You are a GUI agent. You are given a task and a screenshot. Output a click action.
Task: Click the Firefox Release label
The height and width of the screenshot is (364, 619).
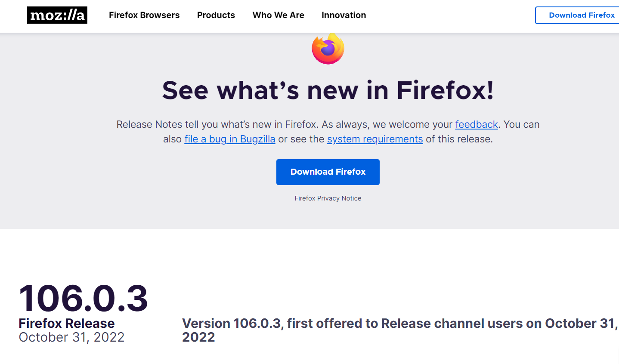(67, 323)
